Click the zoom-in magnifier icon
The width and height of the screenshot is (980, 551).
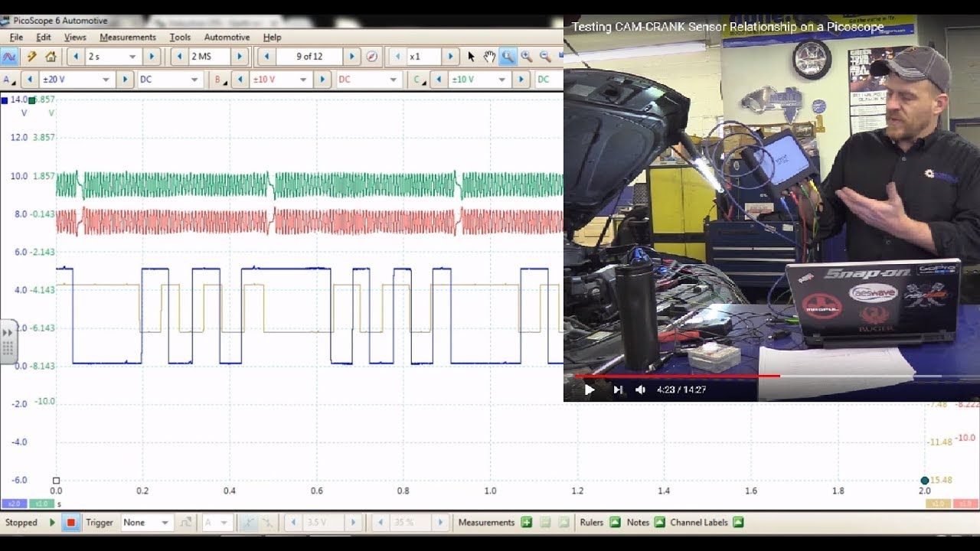click(x=526, y=57)
